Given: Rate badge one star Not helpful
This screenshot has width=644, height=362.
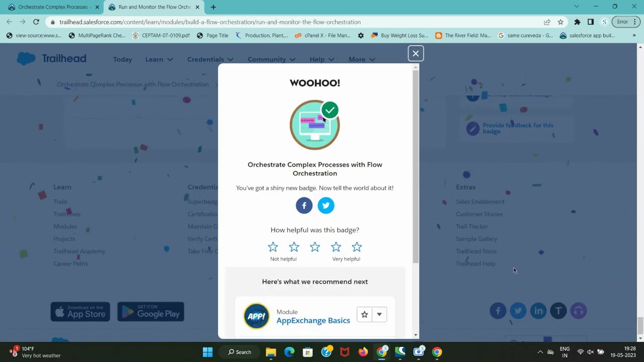Looking at the screenshot, I should [273, 247].
